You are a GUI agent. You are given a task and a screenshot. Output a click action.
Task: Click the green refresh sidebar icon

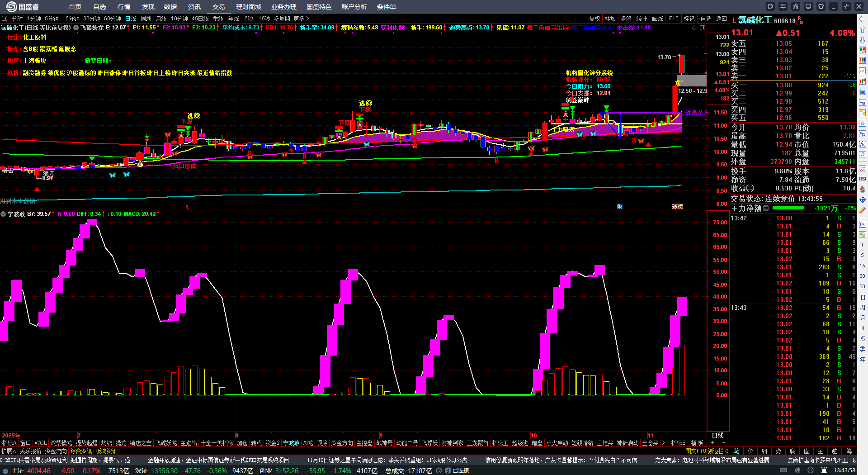863,234
